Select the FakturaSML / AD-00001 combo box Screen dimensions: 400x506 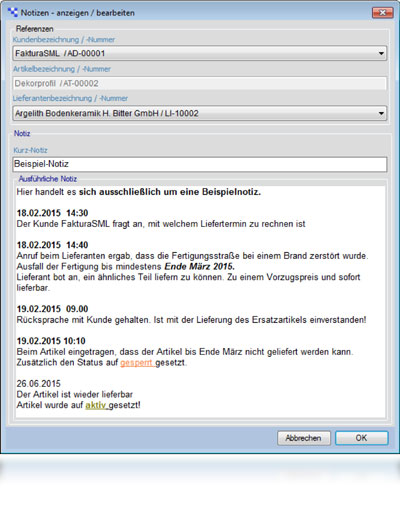coord(200,53)
